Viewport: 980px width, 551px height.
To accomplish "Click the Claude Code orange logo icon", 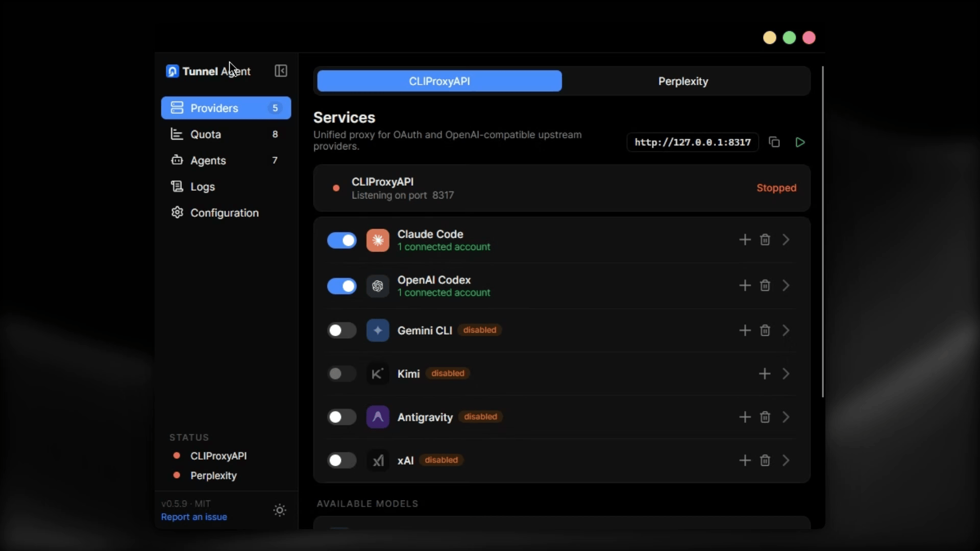I will click(x=378, y=240).
